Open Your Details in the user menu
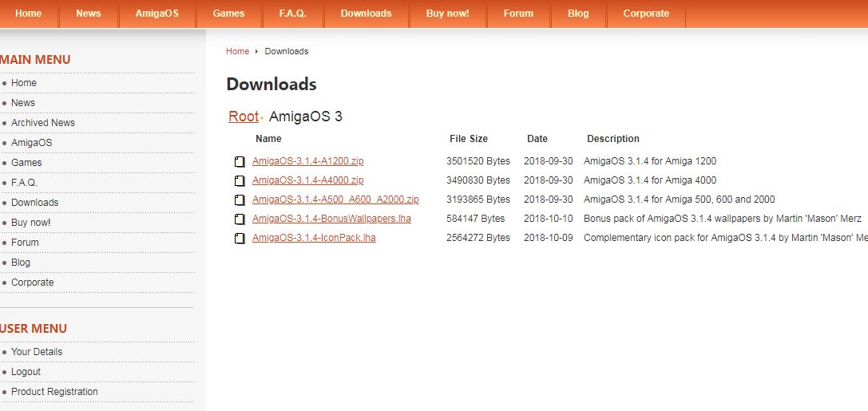The width and height of the screenshot is (868, 411). pos(37,352)
